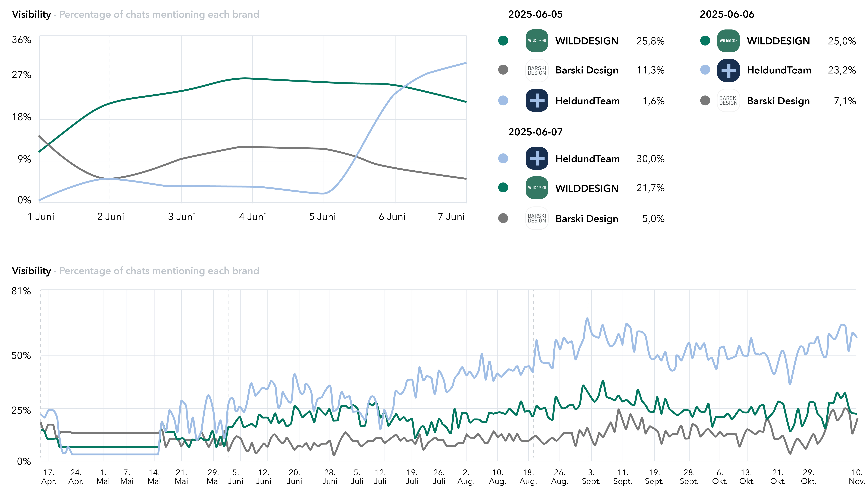Click HeldundTeam plus logo under 2025-06-05

[x=537, y=101]
